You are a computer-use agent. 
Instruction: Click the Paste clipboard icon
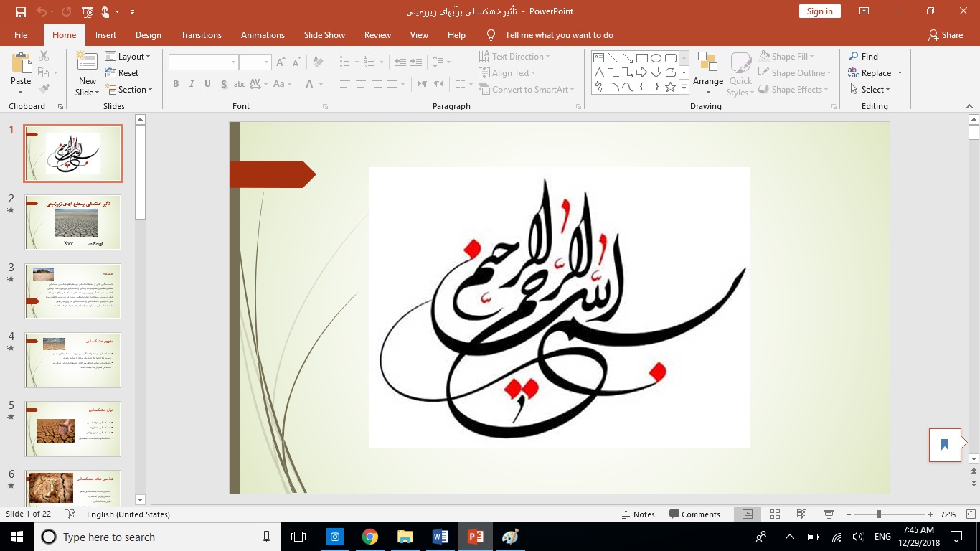pos(21,64)
